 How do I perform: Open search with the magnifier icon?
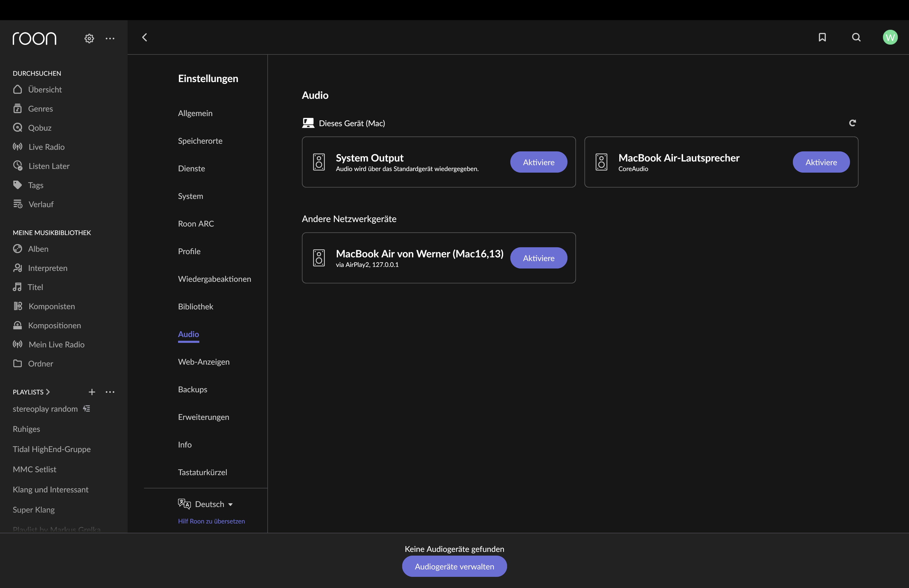tap(856, 37)
